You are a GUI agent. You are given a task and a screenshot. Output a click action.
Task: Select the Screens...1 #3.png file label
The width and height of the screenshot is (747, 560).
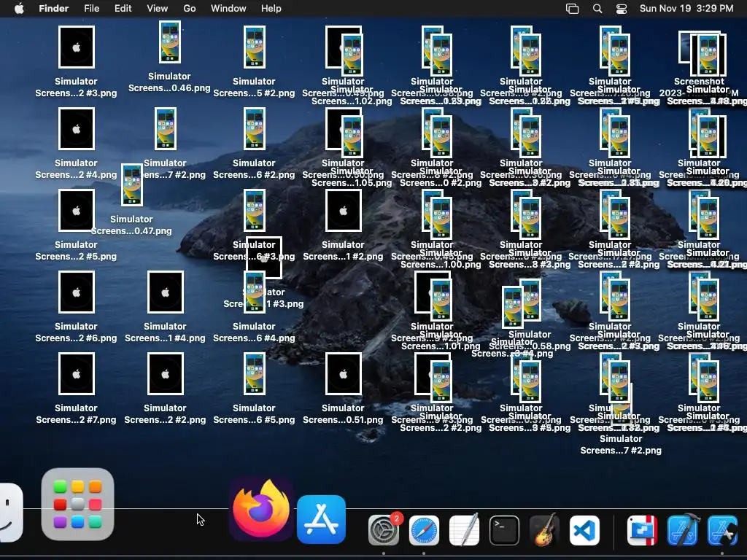point(263,303)
